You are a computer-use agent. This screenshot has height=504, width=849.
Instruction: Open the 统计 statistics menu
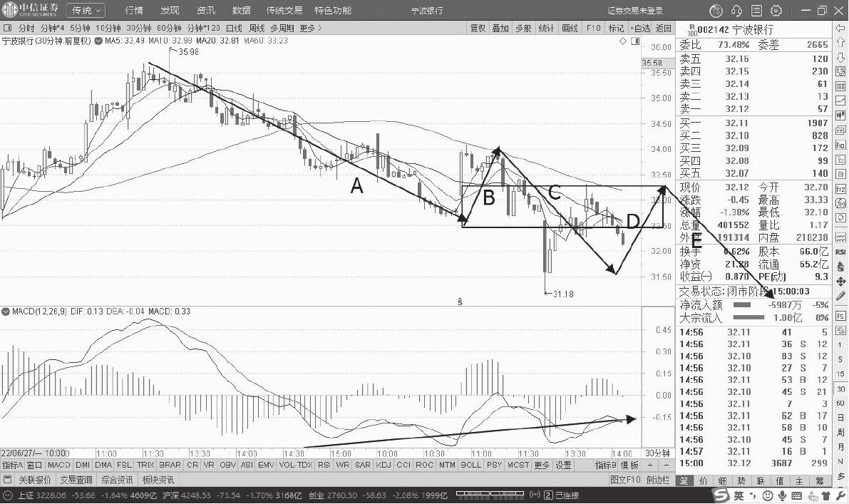pos(546,28)
